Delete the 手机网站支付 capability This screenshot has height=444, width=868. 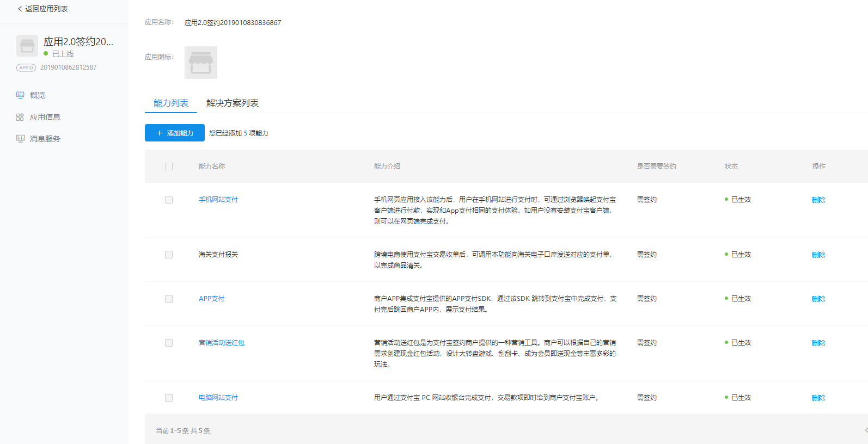click(818, 200)
